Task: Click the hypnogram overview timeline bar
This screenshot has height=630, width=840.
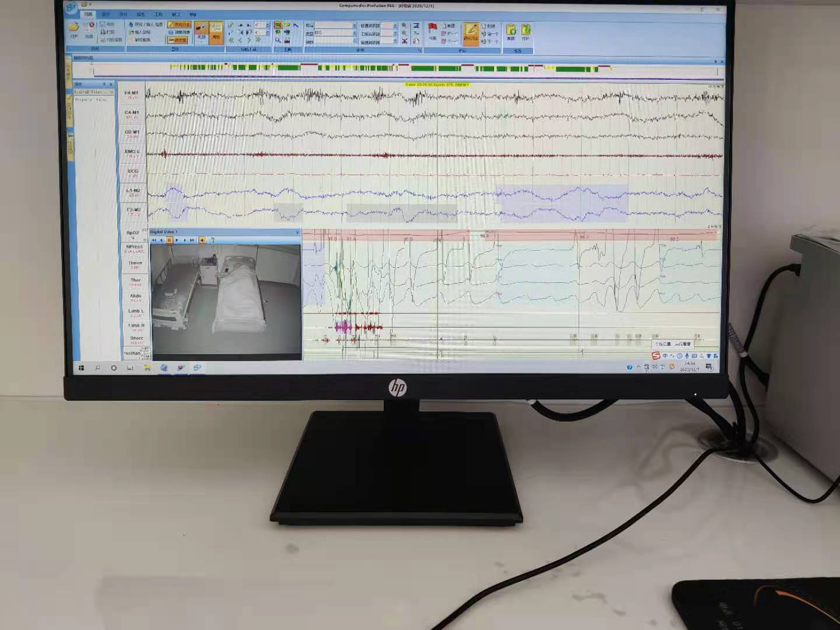Action: click(402, 69)
